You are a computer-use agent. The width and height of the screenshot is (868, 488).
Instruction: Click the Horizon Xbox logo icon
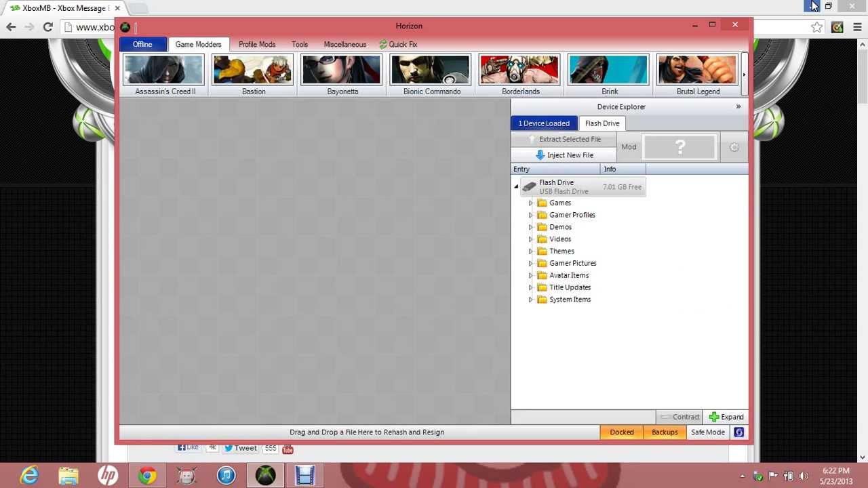click(x=125, y=26)
